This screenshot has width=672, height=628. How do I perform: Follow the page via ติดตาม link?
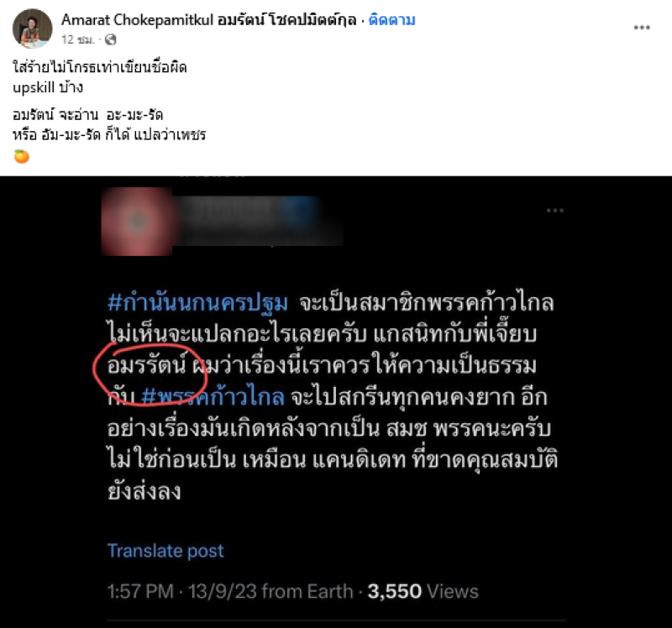point(391,19)
